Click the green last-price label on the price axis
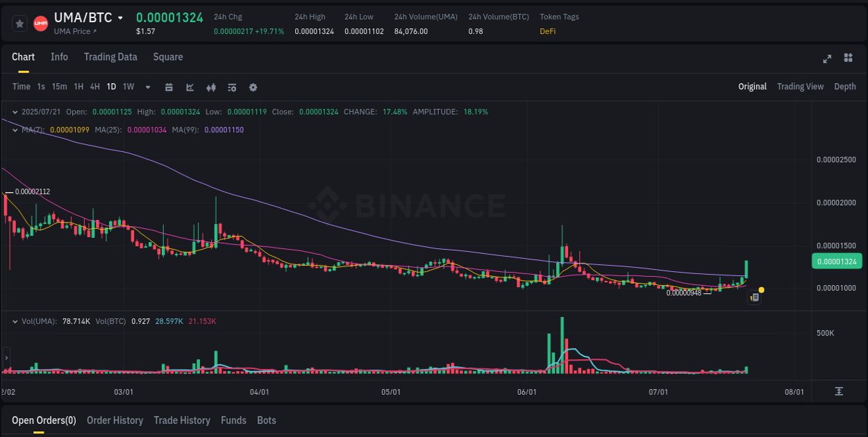The image size is (868, 437). [837, 262]
